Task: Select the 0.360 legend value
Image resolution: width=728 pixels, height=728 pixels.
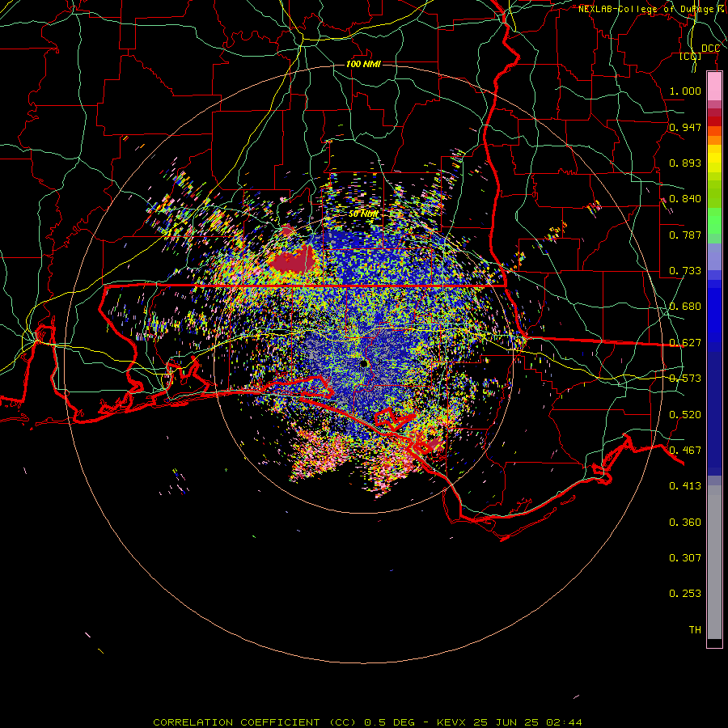Action: point(685,523)
